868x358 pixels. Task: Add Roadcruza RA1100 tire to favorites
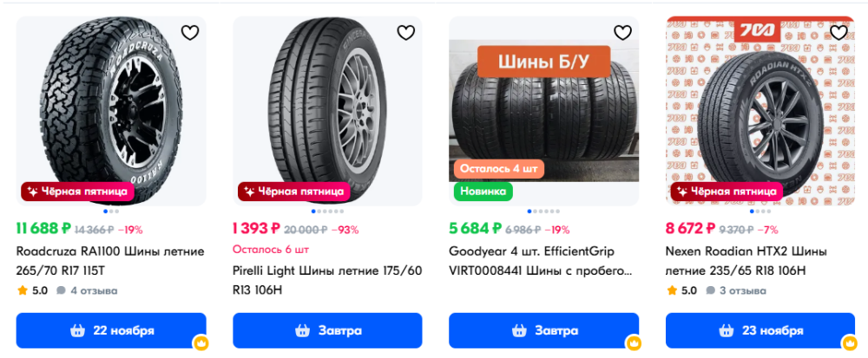(190, 33)
